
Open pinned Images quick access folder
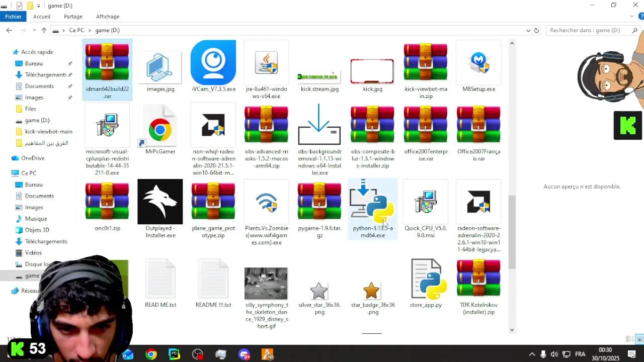pos(34,98)
